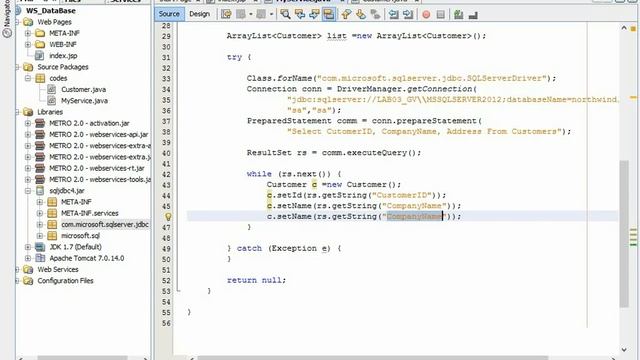The height and width of the screenshot is (360, 640).
Task: Click the Uncomment code icon
Action: [x=473, y=15]
